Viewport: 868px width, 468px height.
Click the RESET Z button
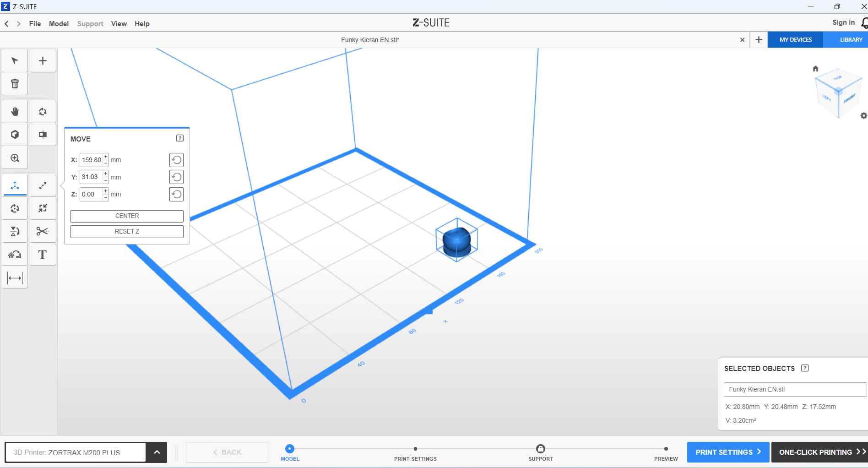[x=127, y=232]
